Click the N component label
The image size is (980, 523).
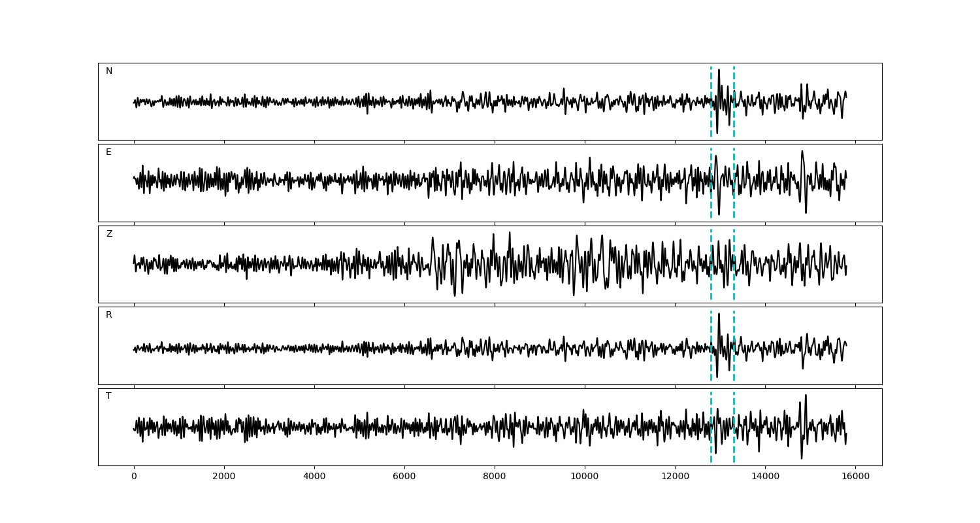point(109,71)
